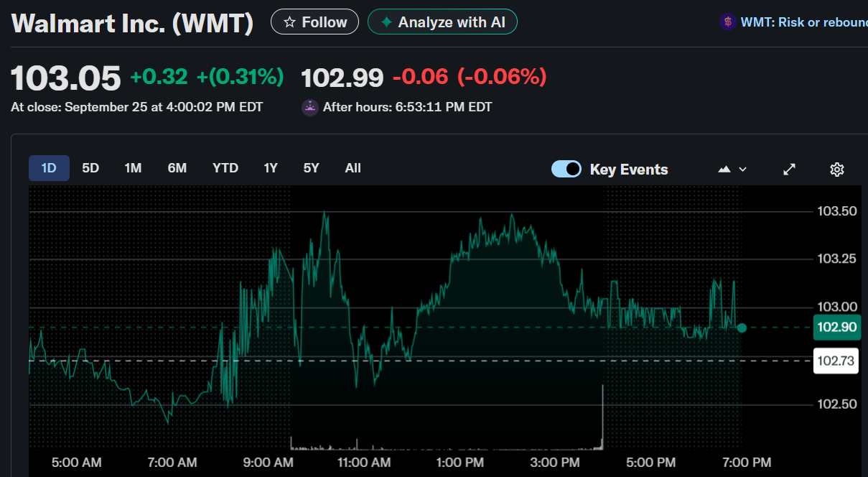Click the +0.32 price change value

pyautogui.click(x=159, y=76)
